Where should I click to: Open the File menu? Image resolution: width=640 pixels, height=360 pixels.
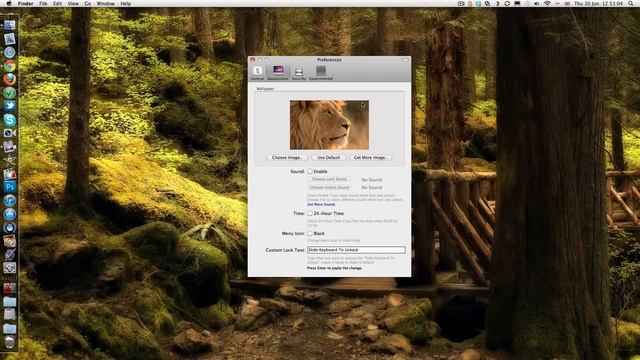[x=43, y=3]
